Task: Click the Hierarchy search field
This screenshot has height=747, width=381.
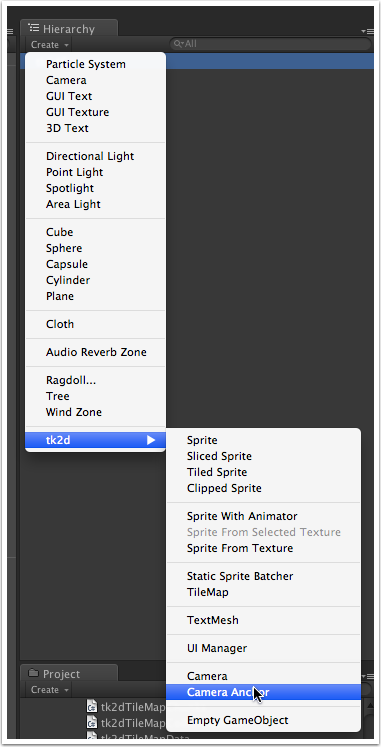Action: tap(270, 44)
